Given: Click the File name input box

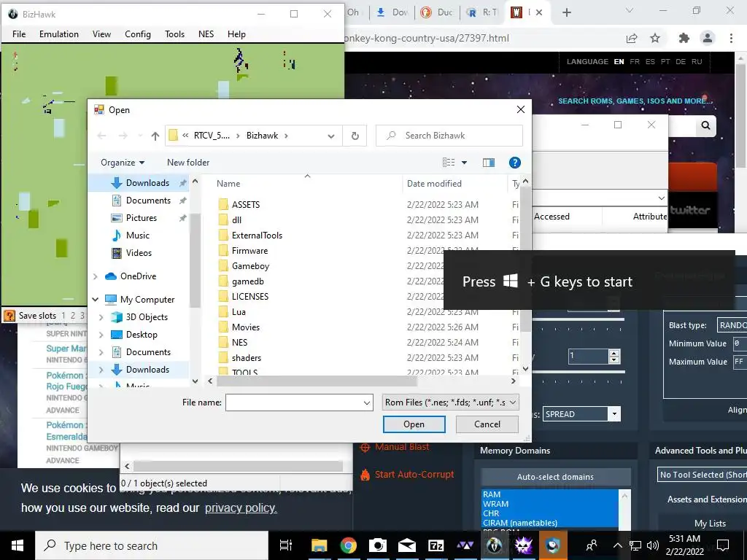Looking at the screenshot, I should (299, 402).
